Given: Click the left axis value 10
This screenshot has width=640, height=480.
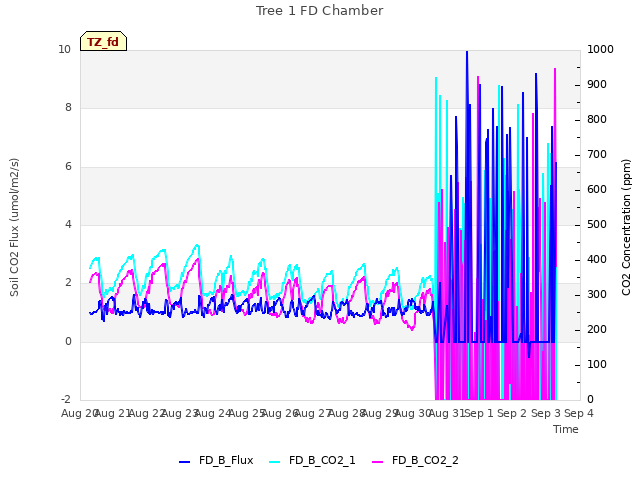Looking at the screenshot, I should coord(64,50).
